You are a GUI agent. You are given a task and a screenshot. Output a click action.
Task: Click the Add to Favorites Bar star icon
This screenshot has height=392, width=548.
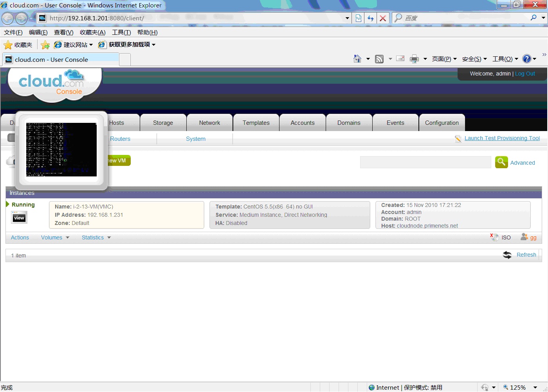(45, 45)
